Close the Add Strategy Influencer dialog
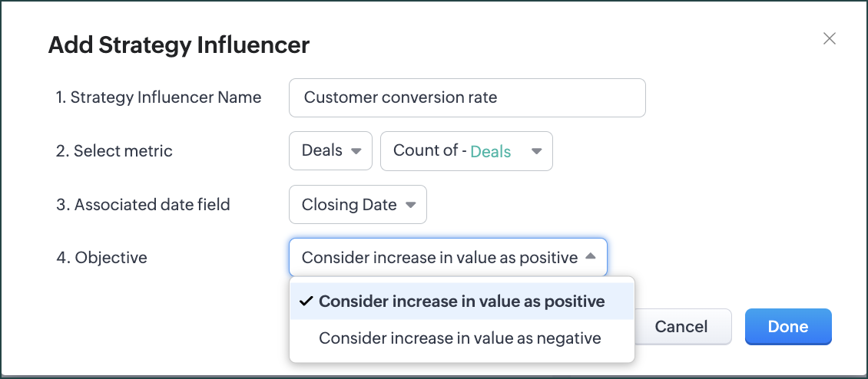 click(829, 38)
